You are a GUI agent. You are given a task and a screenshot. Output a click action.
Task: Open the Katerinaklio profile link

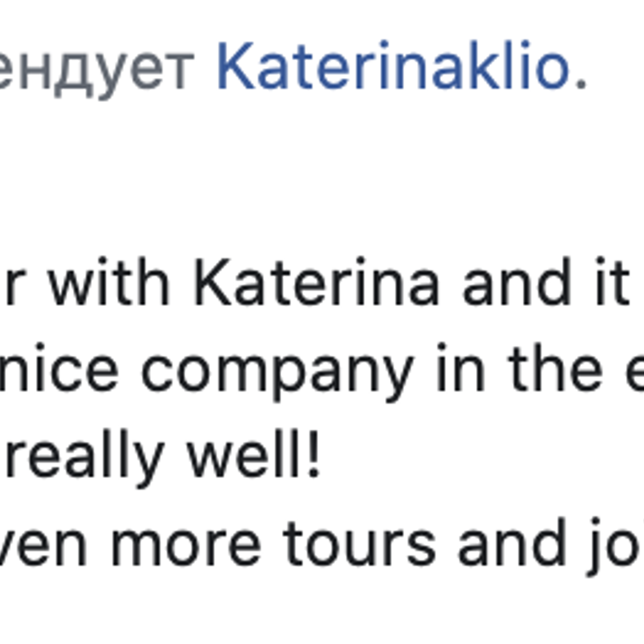click(392, 66)
